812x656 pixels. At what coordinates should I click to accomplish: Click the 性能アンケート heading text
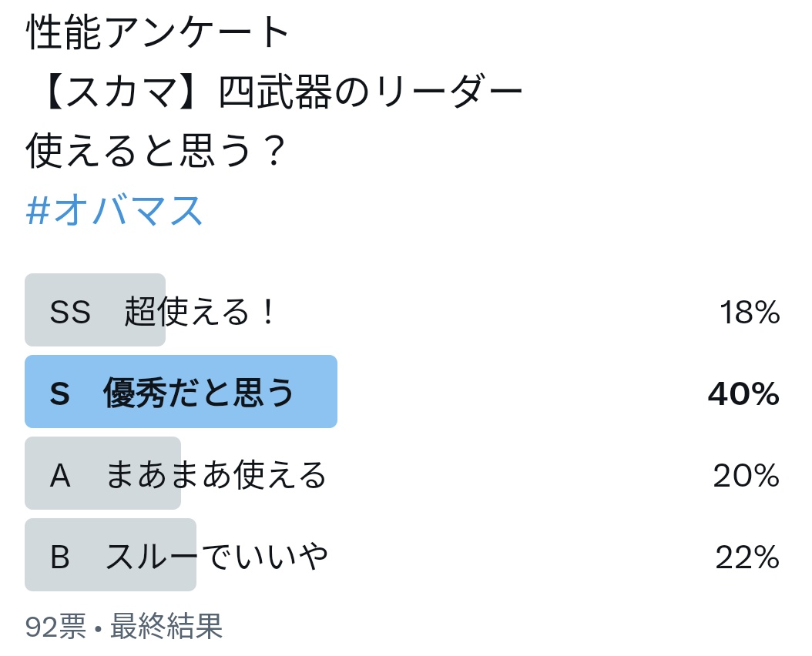coord(157,32)
